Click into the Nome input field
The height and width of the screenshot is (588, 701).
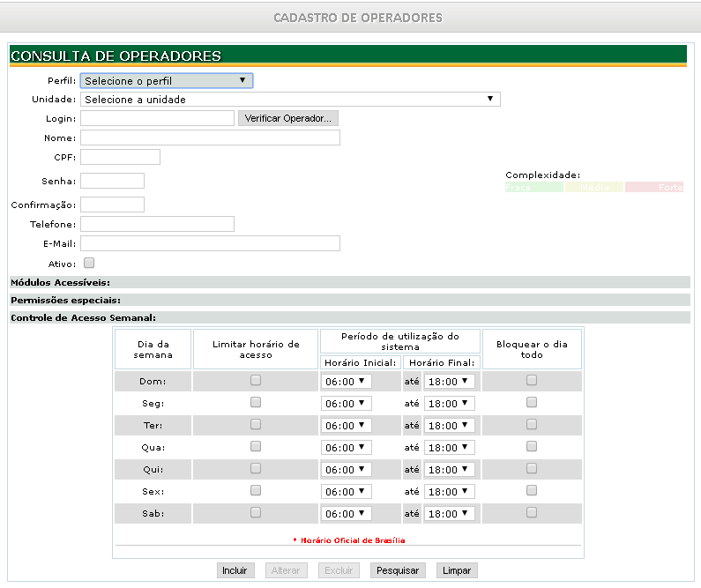tap(210, 138)
